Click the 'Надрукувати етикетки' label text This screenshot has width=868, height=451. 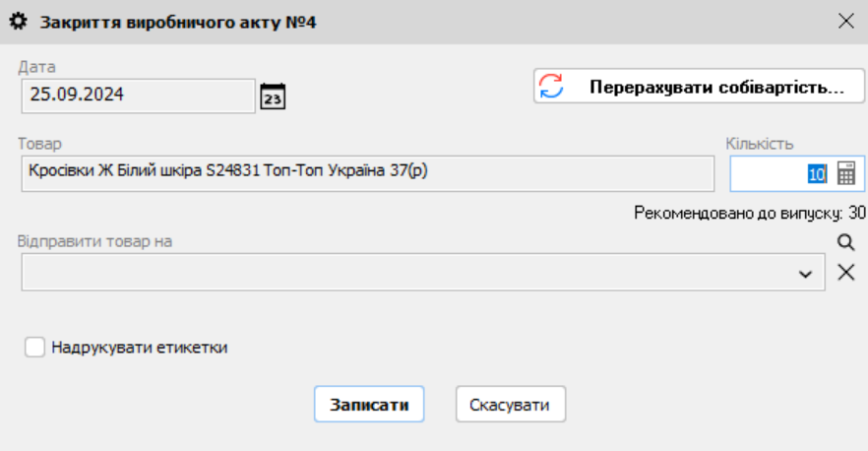(140, 347)
